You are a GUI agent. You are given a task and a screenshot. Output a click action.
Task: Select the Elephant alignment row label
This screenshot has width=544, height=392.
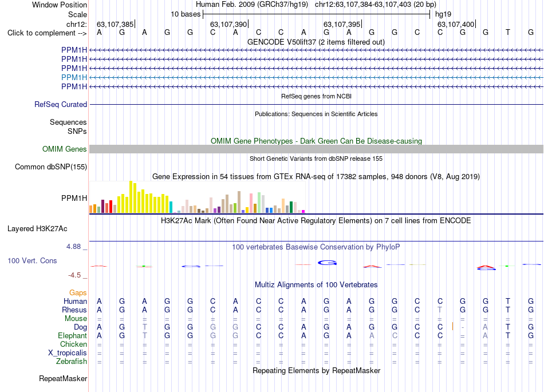(x=72, y=335)
